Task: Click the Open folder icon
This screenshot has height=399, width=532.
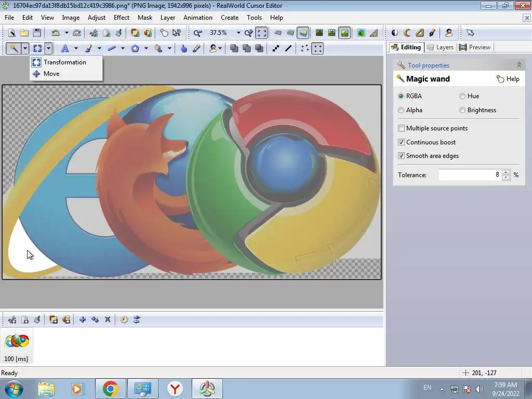Action: point(24,33)
